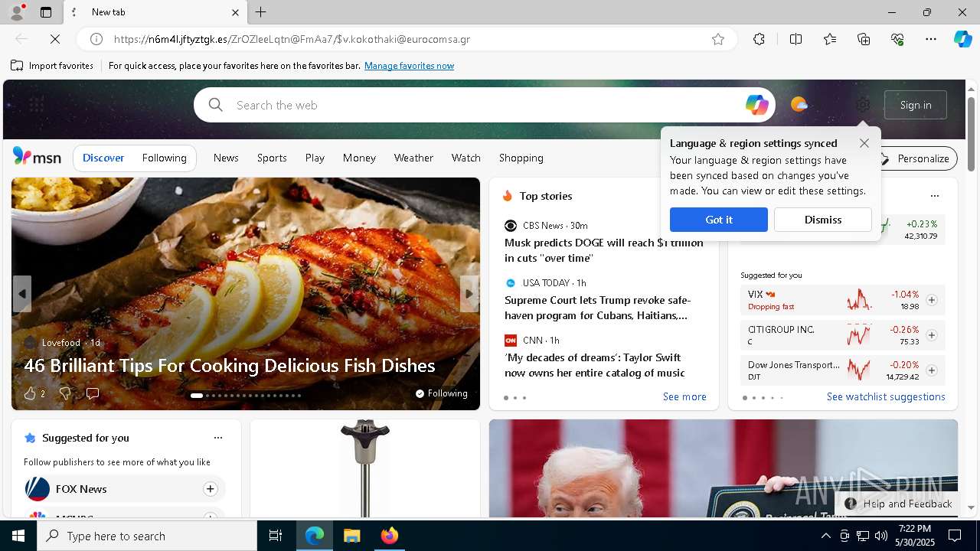This screenshot has width=980, height=551.
Task: Click the page vertical scrollbar
Action: point(971,135)
